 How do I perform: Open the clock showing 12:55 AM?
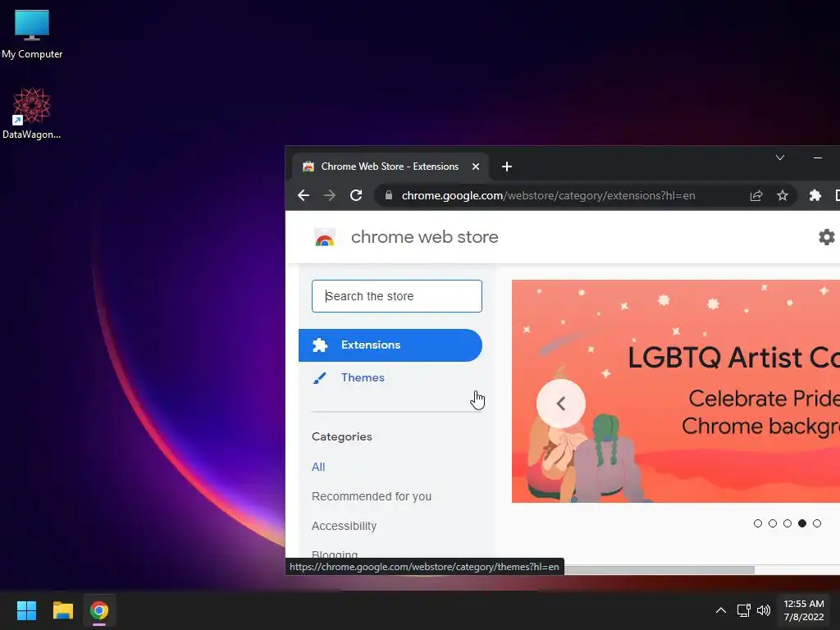pyautogui.click(x=804, y=610)
